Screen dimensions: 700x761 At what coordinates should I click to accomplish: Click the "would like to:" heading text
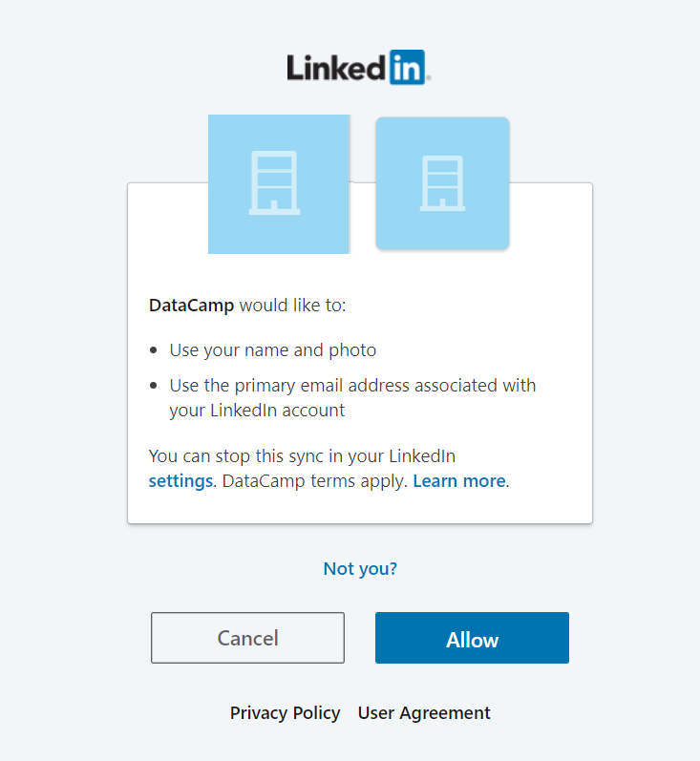pos(292,307)
